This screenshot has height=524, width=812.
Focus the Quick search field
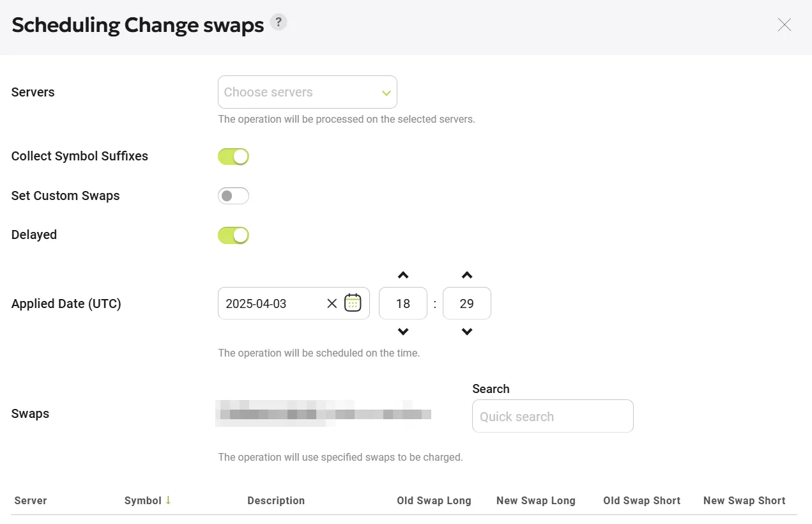[553, 416]
